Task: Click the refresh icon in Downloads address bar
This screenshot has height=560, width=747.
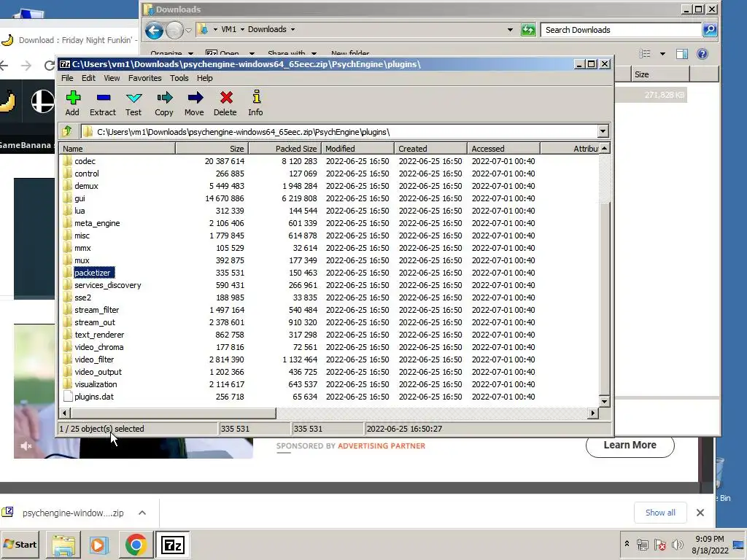Action: tap(528, 30)
